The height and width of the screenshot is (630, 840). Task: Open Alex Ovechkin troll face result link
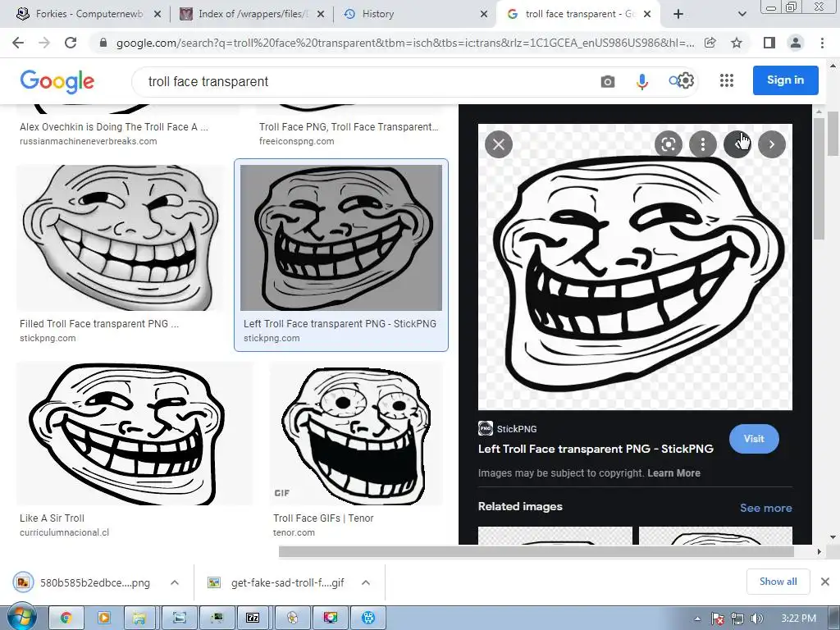114,127
